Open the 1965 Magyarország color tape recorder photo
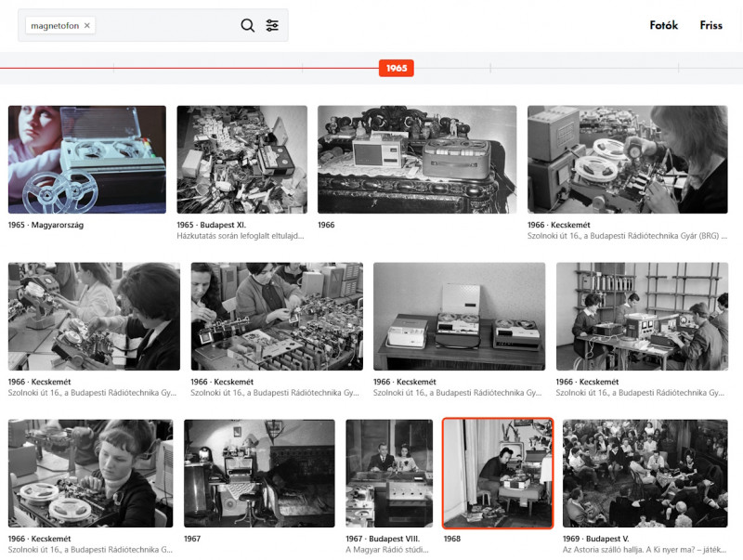 tap(87, 159)
